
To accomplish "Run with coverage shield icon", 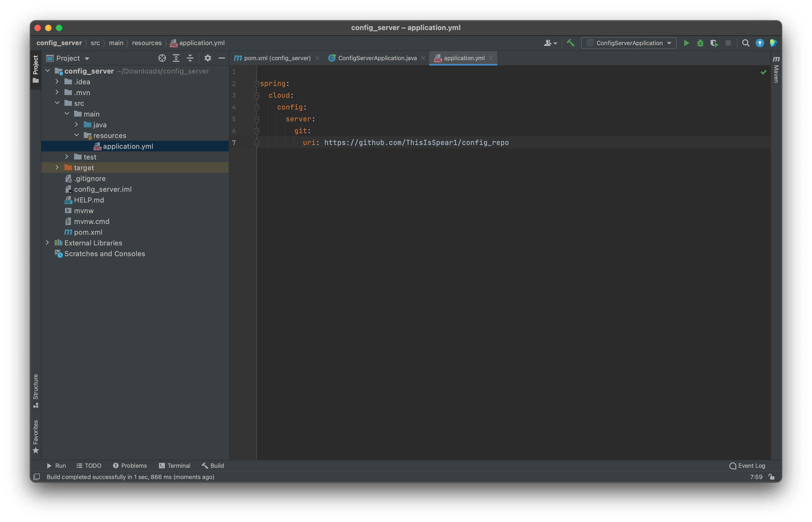I will tap(714, 43).
